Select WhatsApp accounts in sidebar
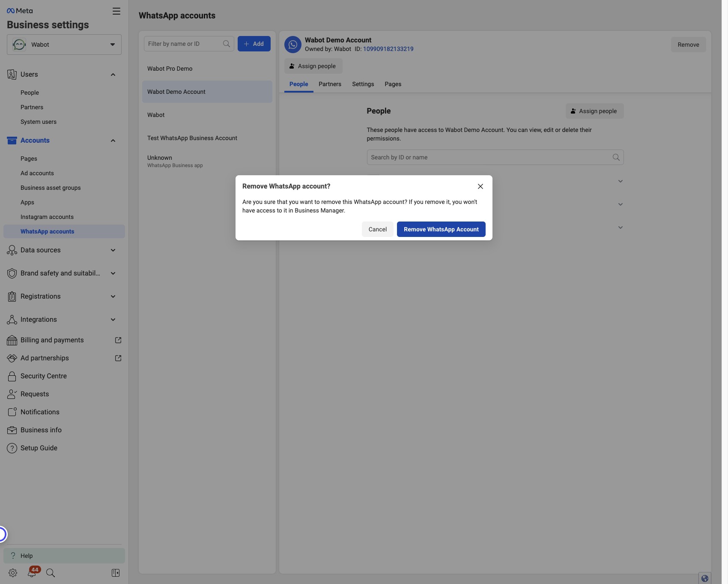 (x=64, y=231)
